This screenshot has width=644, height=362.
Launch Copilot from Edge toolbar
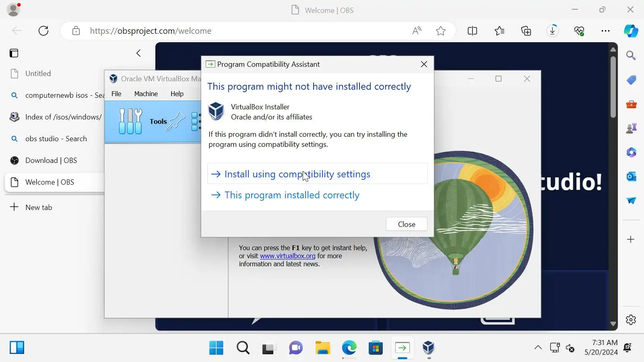(631, 31)
